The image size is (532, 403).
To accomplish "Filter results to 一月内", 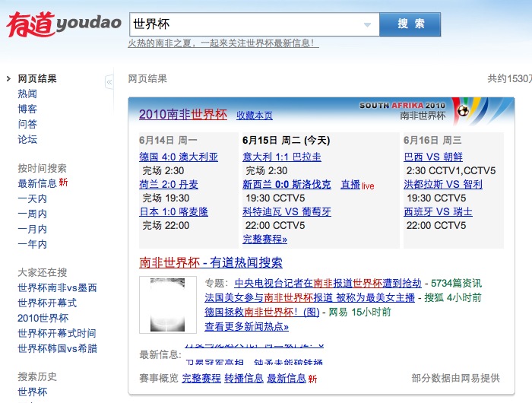I will click(32, 229).
